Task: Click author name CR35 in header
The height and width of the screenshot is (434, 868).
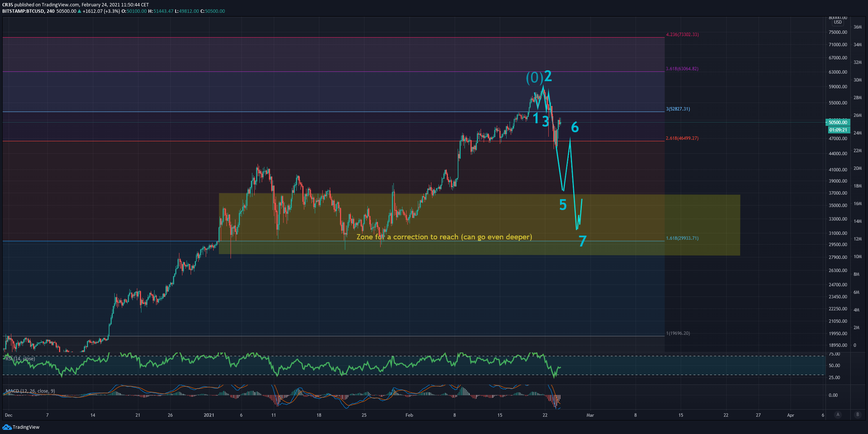Action: pos(8,5)
